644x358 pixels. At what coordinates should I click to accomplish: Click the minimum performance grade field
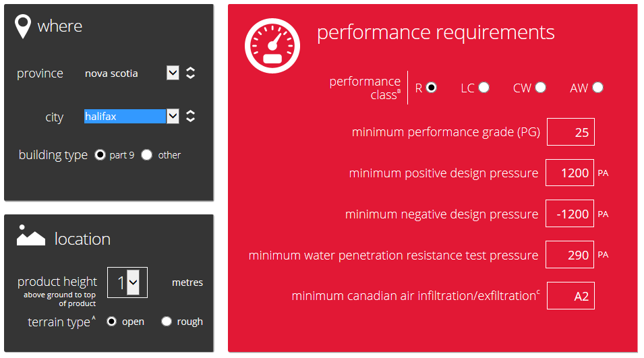[570, 132]
